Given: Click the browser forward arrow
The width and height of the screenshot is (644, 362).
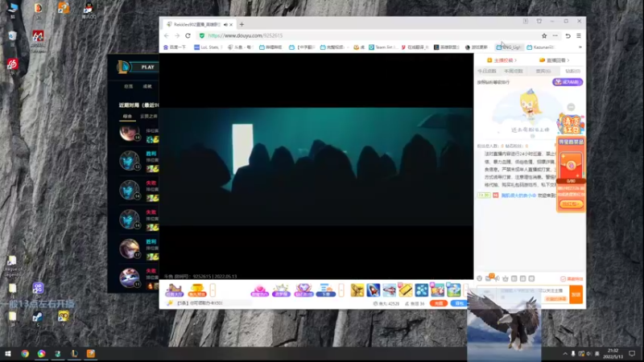Looking at the screenshot, I should [177, 35].
